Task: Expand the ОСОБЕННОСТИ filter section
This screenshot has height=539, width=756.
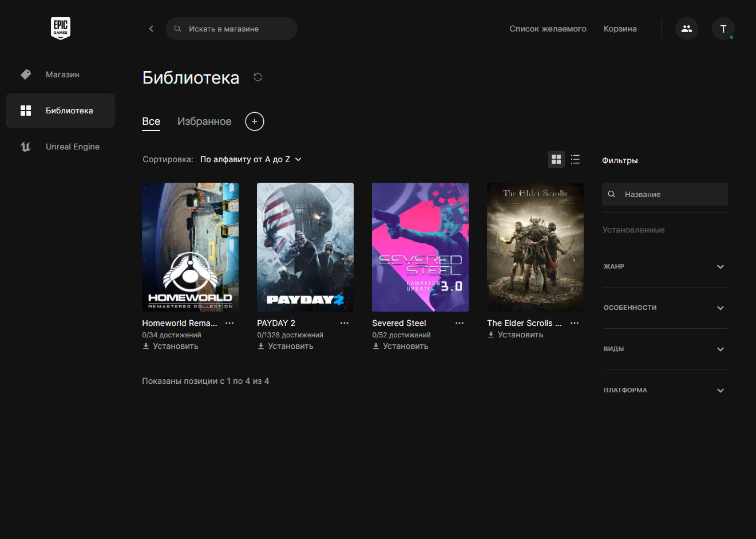Action: click(x=664, y=308)
